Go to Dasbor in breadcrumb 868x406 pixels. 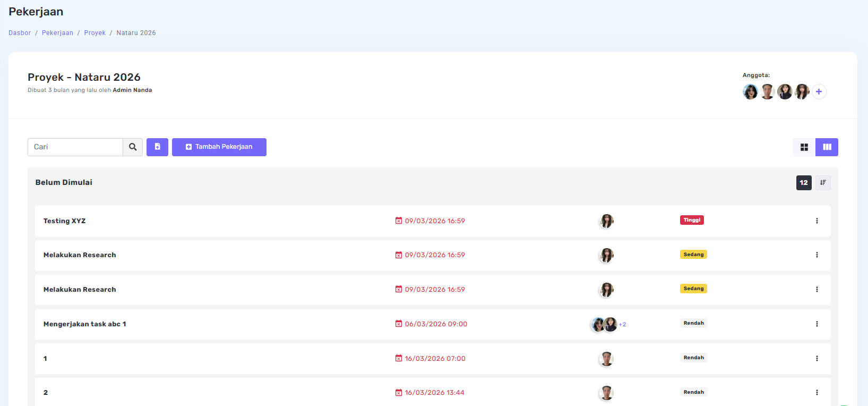coord(20,33)
